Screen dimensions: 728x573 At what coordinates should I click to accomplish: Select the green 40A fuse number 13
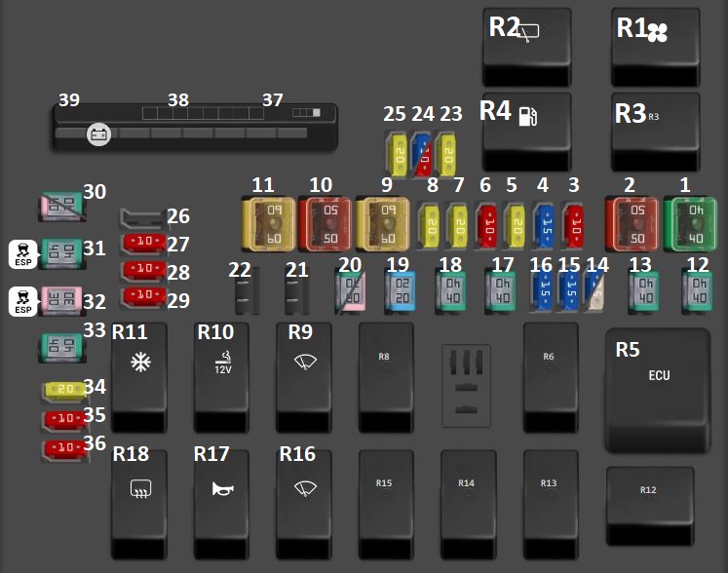(x=643, y=290)
